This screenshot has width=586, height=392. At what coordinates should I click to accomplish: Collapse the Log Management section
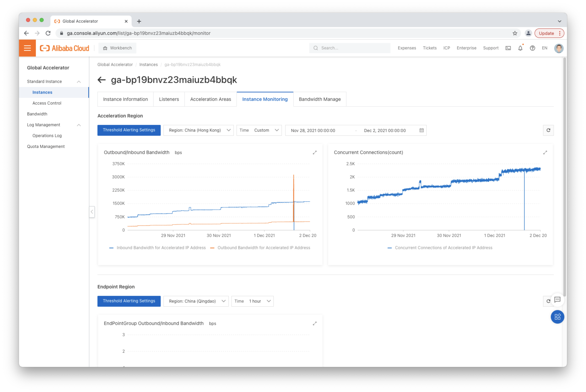[x=79, y=125]
